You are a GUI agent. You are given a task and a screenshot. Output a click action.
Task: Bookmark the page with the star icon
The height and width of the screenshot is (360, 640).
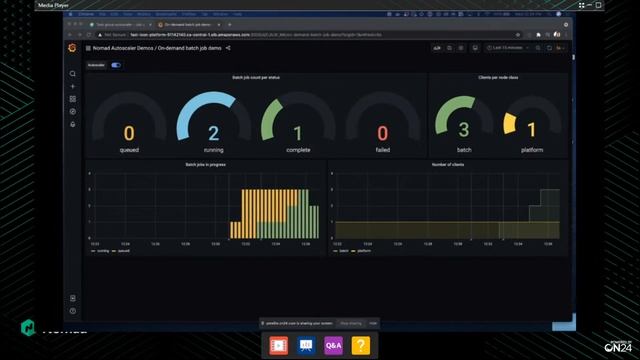(x=518, y=35)
